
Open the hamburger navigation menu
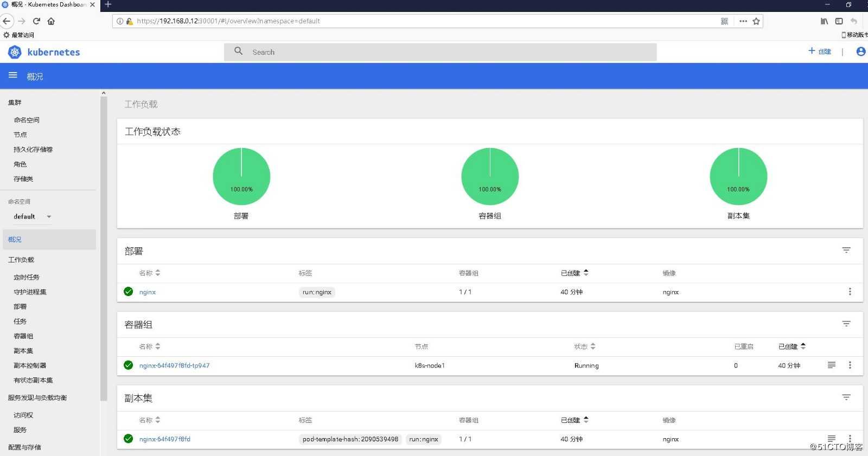click(x=13, y=75)
